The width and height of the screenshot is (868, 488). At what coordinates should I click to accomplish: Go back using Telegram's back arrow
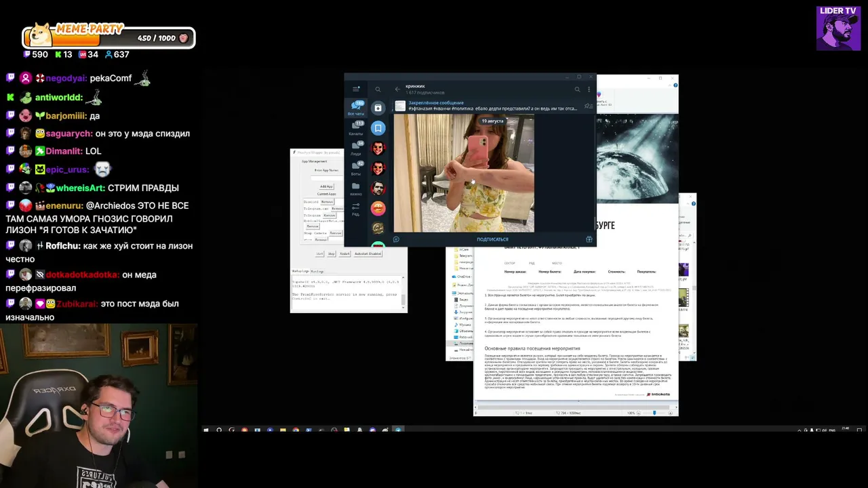tap(397, 89)
